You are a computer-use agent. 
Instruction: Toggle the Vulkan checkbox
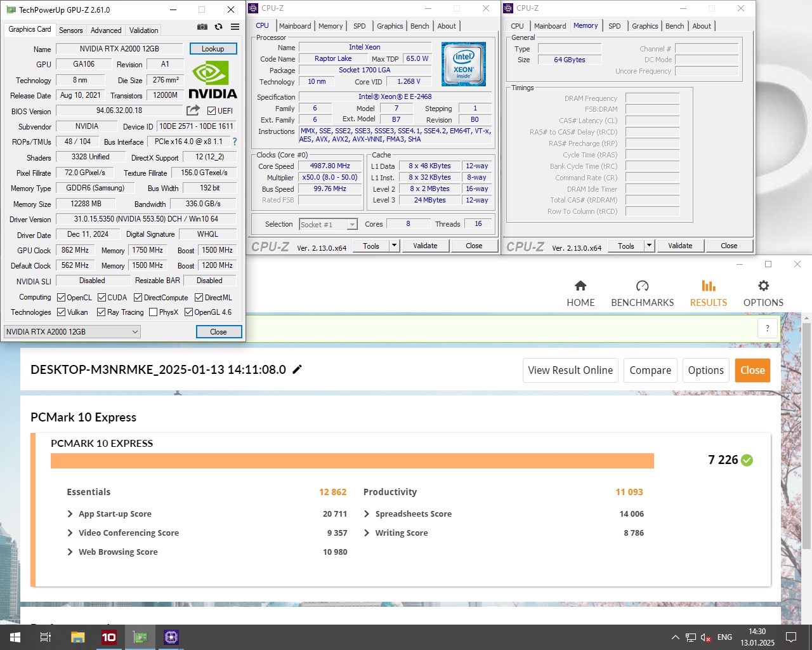[x=62, y=312]
